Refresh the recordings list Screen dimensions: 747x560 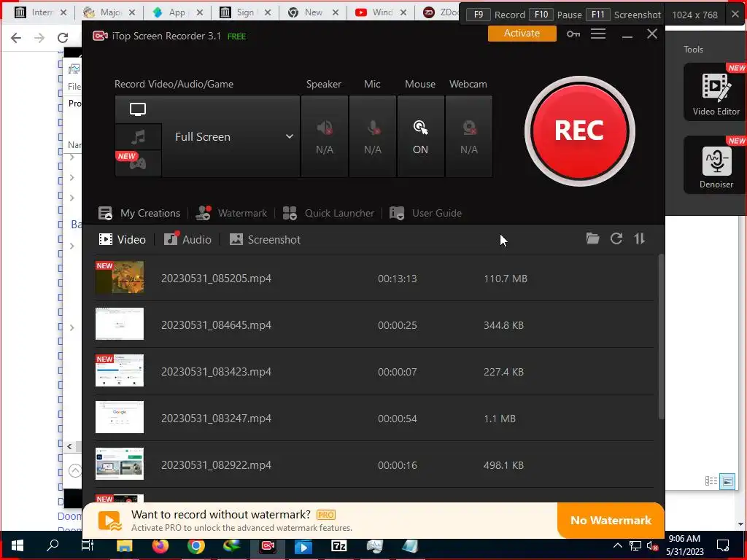(x=616, y=238)
